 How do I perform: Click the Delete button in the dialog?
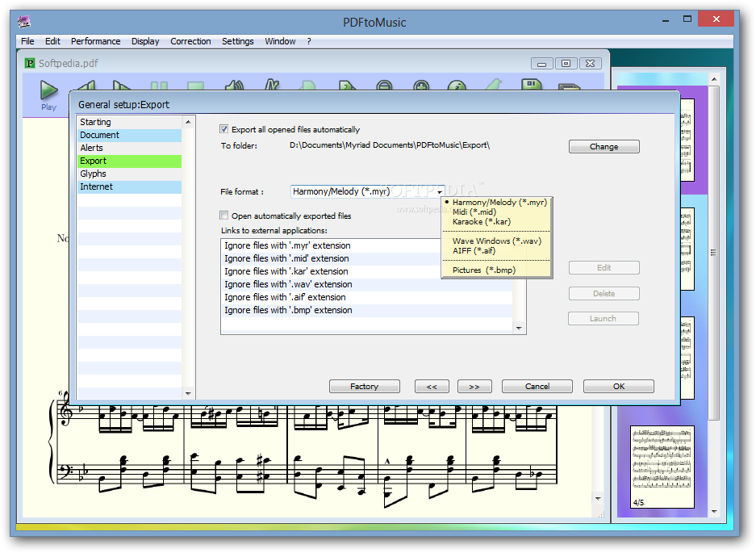pos(604,293)
